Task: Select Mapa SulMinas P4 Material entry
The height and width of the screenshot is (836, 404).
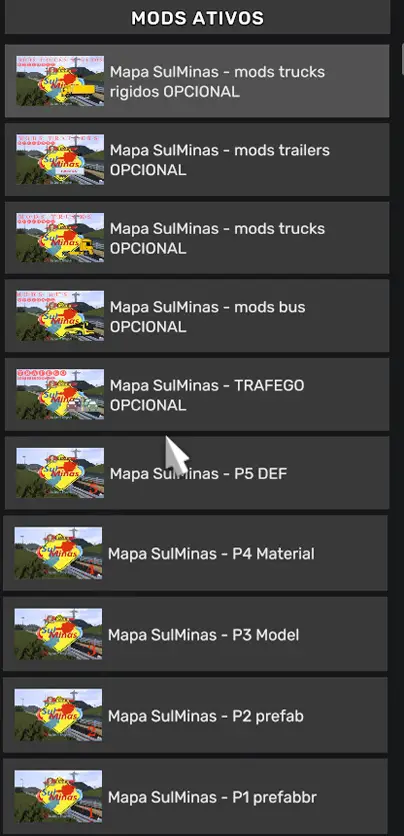Action: point(195,553)
